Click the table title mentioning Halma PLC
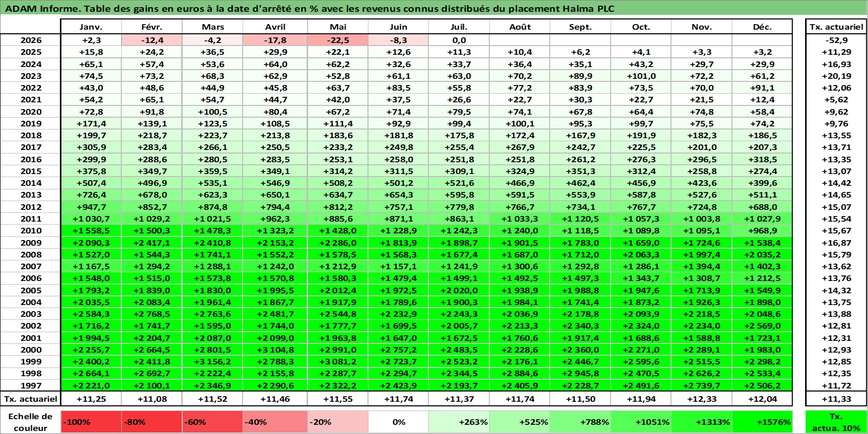The image size is (868, 434). click(x=310, y=8)
